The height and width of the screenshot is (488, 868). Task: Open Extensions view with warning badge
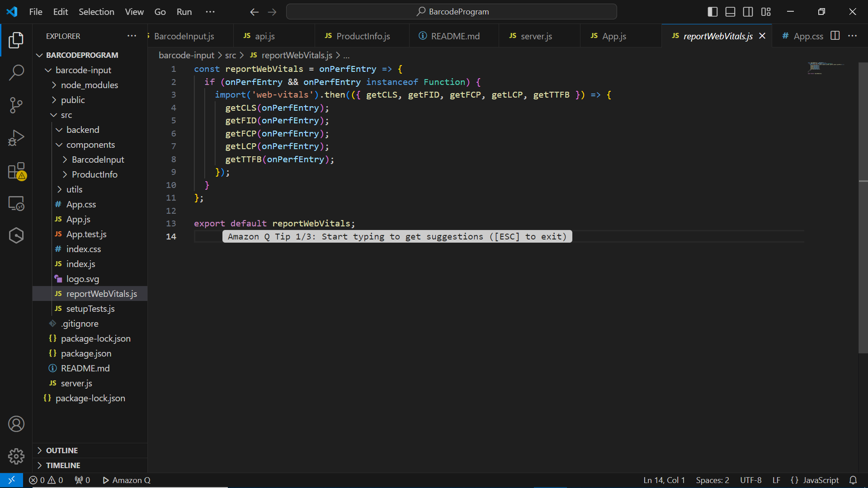click(16, 171)
